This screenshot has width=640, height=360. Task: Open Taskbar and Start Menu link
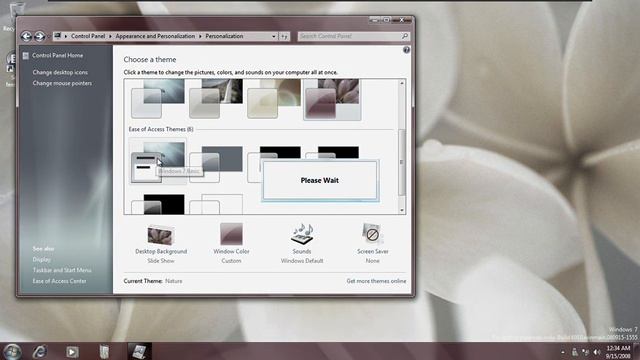[62, 270]
